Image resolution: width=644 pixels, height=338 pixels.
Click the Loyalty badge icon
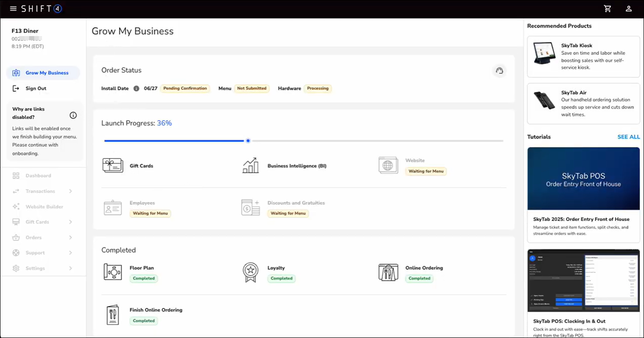click(250, 272)
